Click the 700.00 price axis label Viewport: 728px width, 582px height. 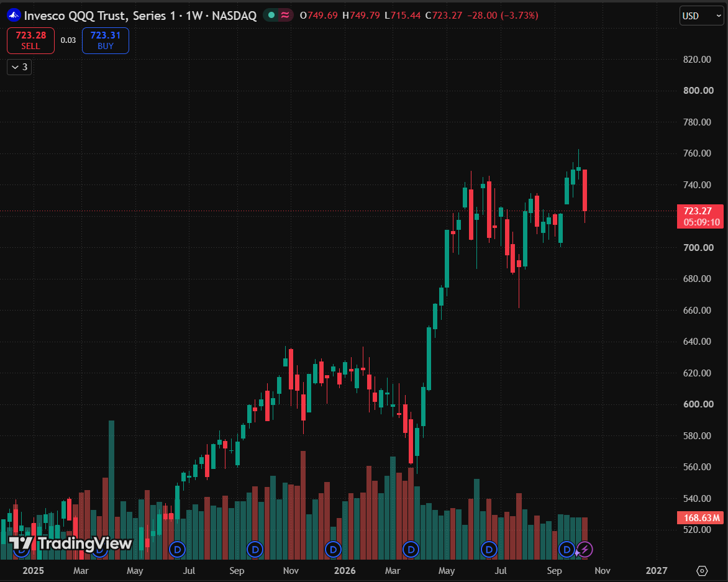tap(698, 247)
